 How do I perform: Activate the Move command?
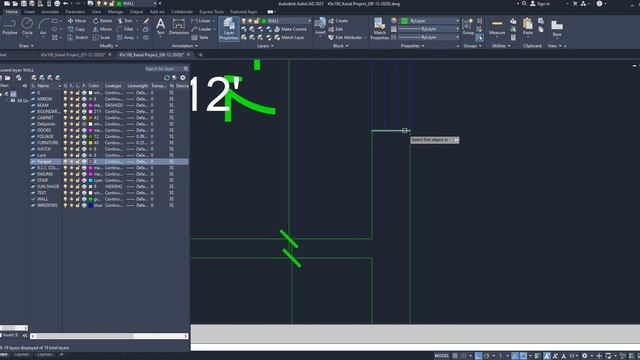77,21
